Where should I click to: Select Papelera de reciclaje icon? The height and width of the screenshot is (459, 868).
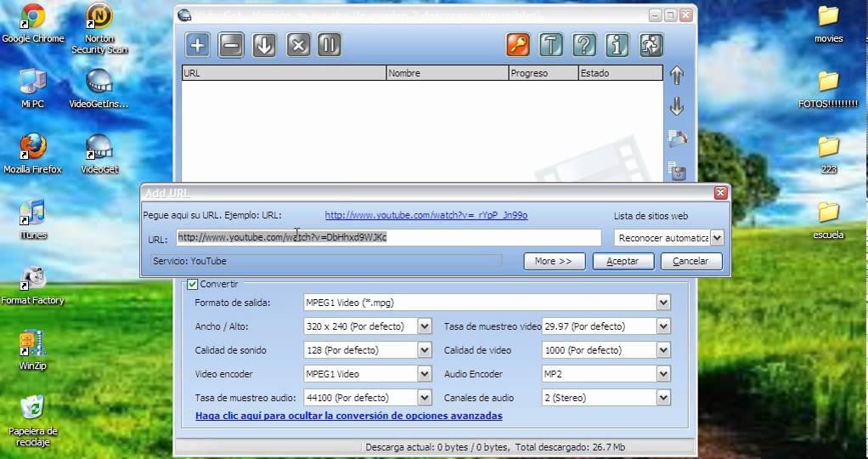pos(32,421)
